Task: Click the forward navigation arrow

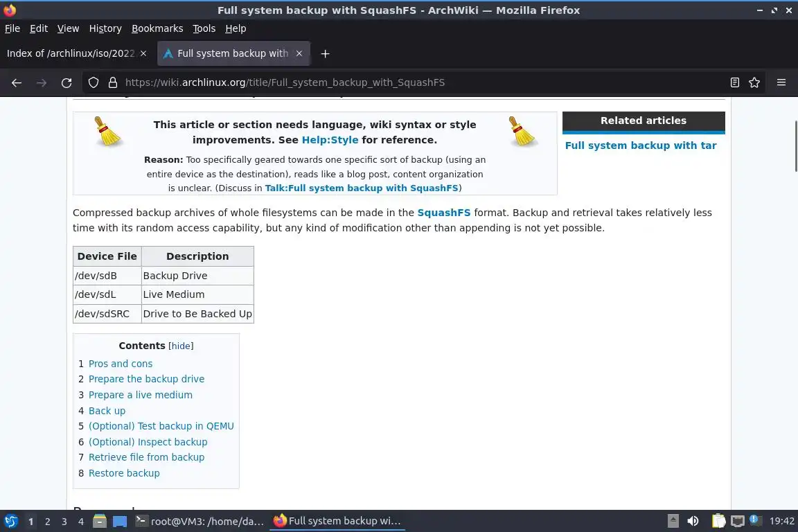Action: tap(42, 82)
